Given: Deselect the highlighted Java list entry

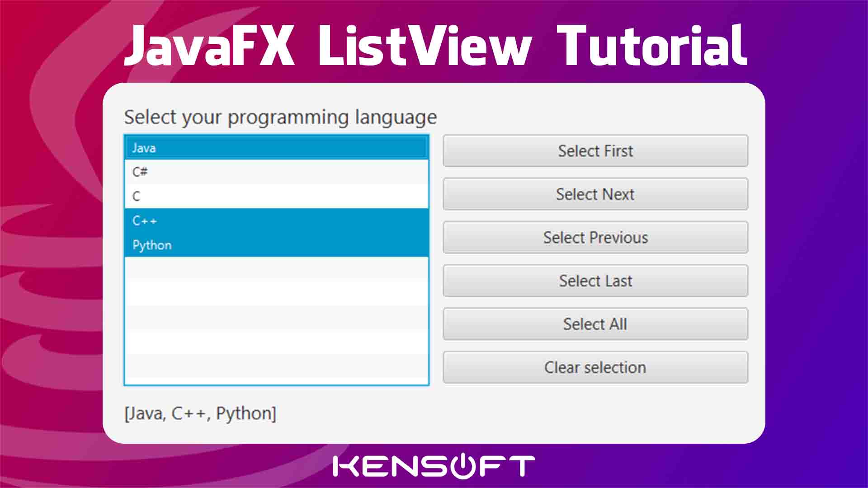Looking at the screenshot, I should [276, 148].
